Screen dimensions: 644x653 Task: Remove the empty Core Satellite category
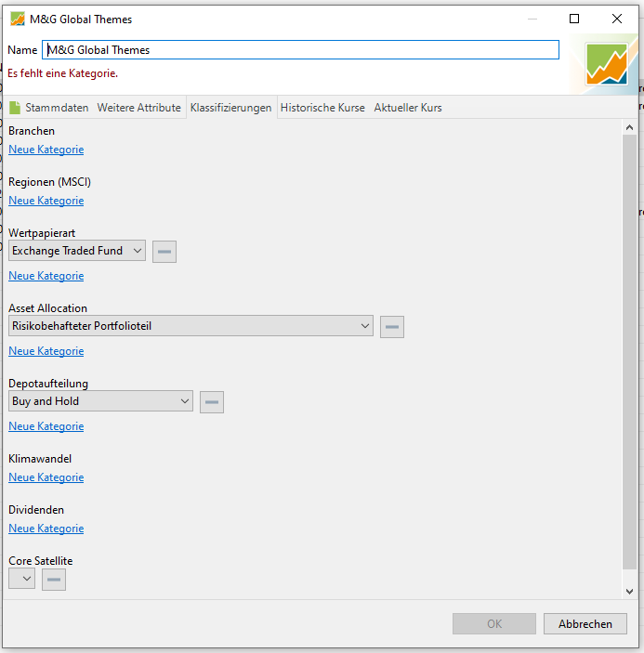tap(54, 580)
